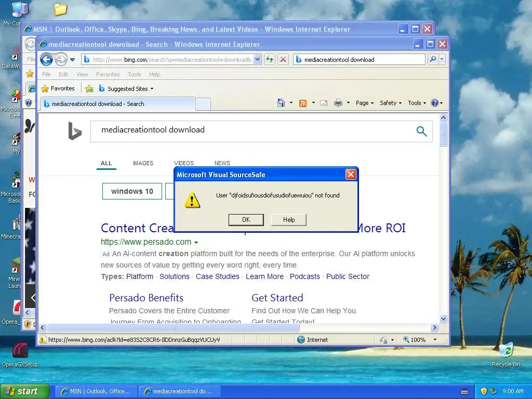Expand the Home button dropdown arrow

(x=291, y=103)
